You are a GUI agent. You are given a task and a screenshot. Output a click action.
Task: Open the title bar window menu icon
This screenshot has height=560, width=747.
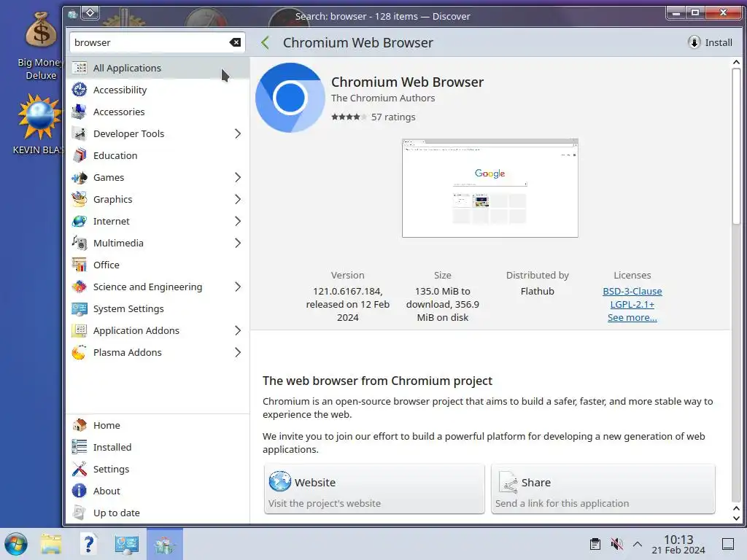[73, 14]
